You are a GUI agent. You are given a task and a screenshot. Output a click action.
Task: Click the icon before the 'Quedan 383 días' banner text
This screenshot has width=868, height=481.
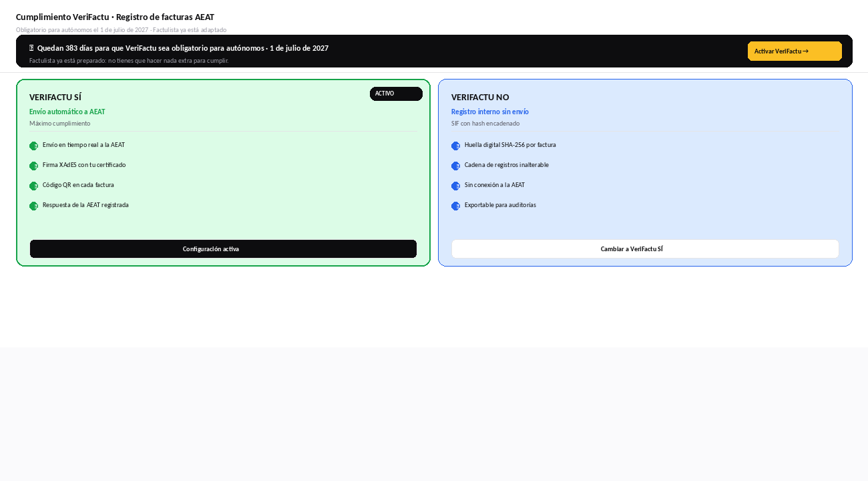pos(32,48)
